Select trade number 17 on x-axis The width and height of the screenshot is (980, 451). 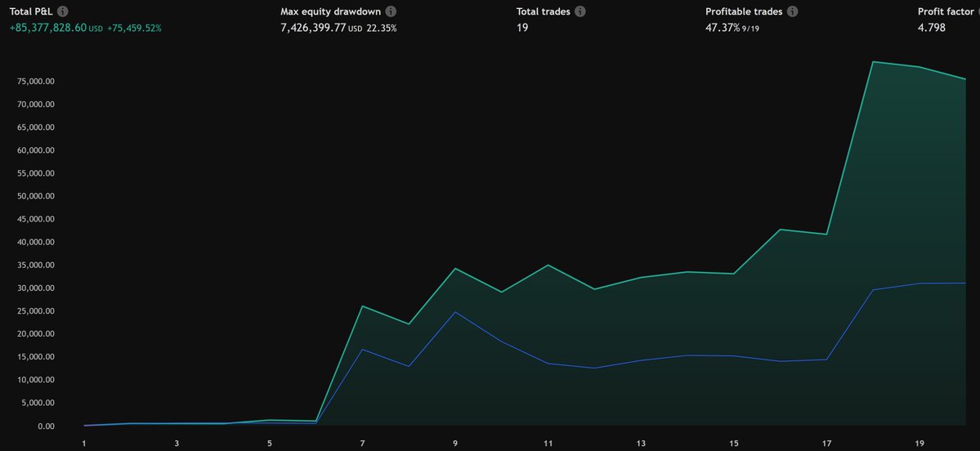826,444
